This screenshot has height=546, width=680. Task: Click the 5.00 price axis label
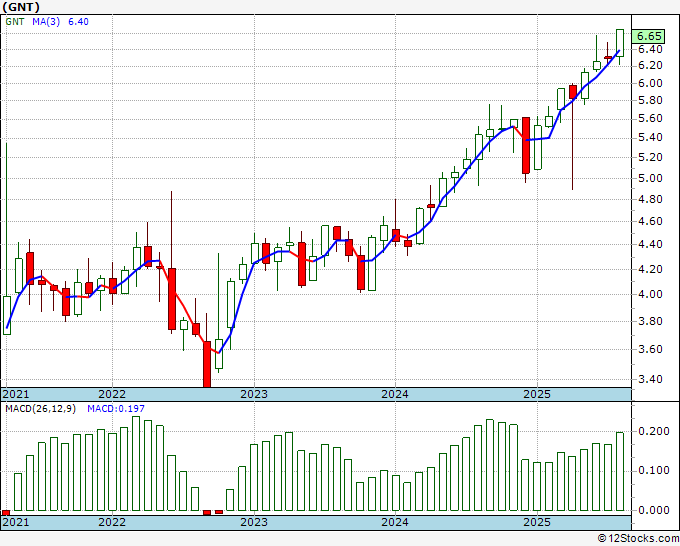[650, 178]
